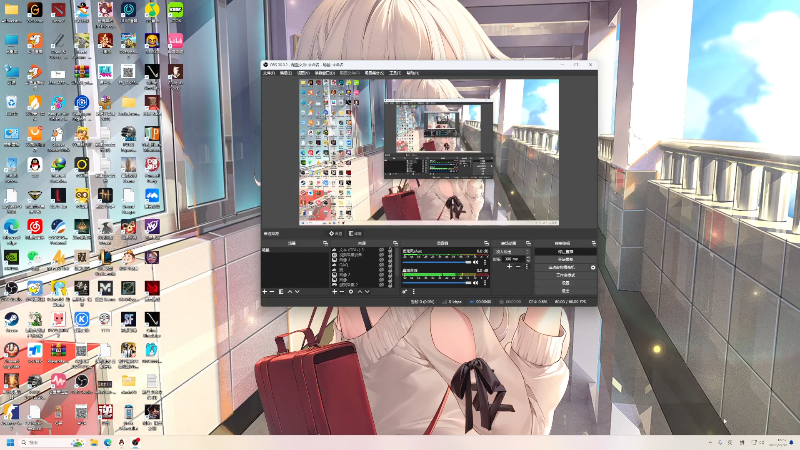Open Mic/Aux channel three-dot menu

[485, 262]
